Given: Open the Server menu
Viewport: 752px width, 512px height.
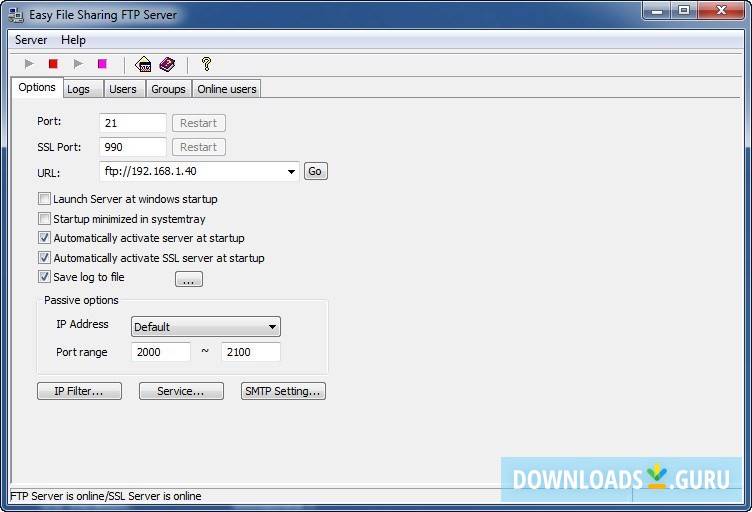Looking at the screenshot, I should (x=31, y=40).
